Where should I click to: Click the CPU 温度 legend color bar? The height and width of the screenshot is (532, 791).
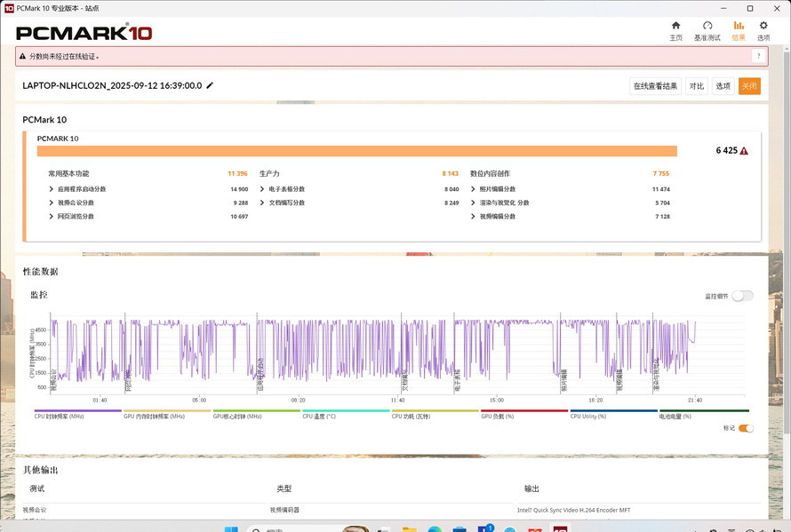point(345,411)
